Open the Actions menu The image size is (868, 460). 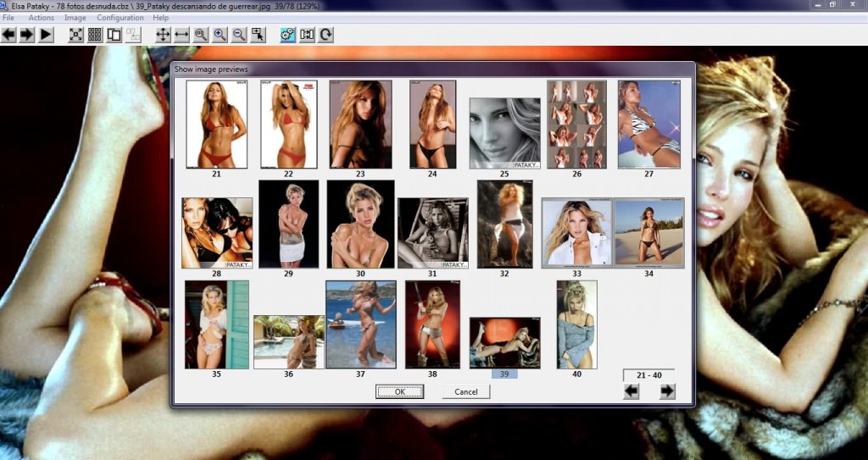(41, 18)
